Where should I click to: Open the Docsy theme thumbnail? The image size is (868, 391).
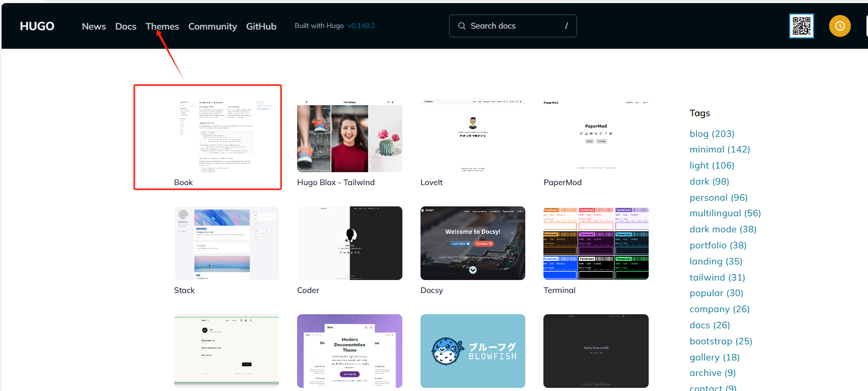click(473, 243)
